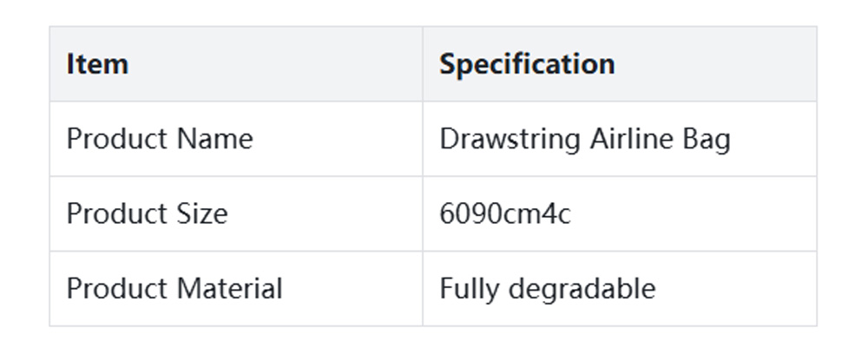868x354 pixels.
Task: Place cursor after '6090cm4c' text
Action: point(573,213)
